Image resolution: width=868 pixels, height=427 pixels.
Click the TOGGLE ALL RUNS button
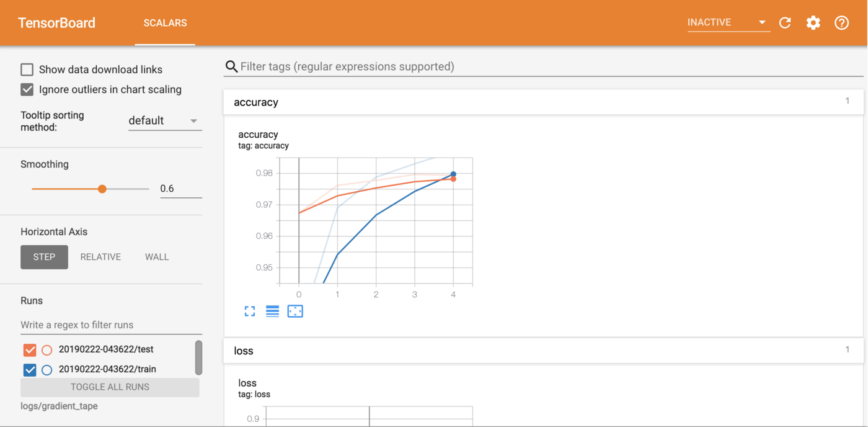110,387
